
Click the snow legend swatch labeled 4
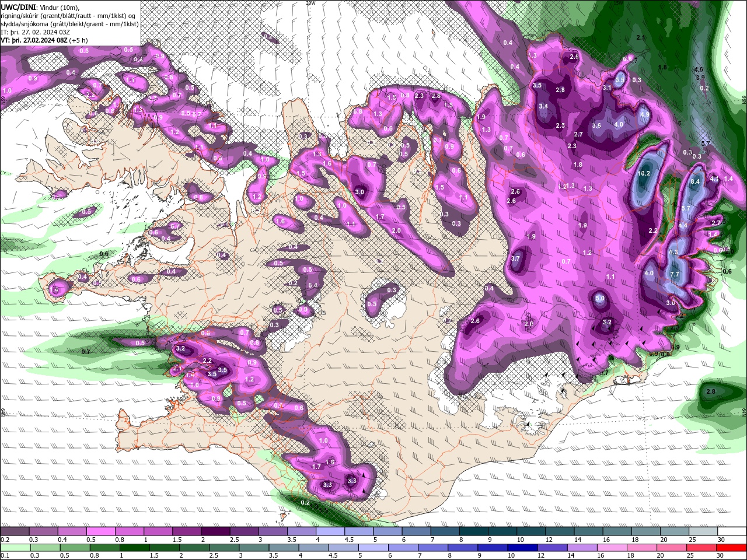coord(330,531)
